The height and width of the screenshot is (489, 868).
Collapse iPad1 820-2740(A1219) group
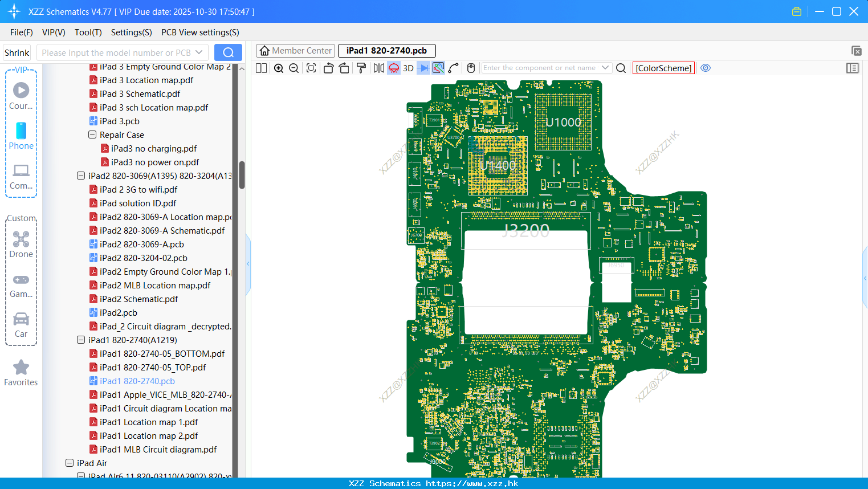pos(81,340)
